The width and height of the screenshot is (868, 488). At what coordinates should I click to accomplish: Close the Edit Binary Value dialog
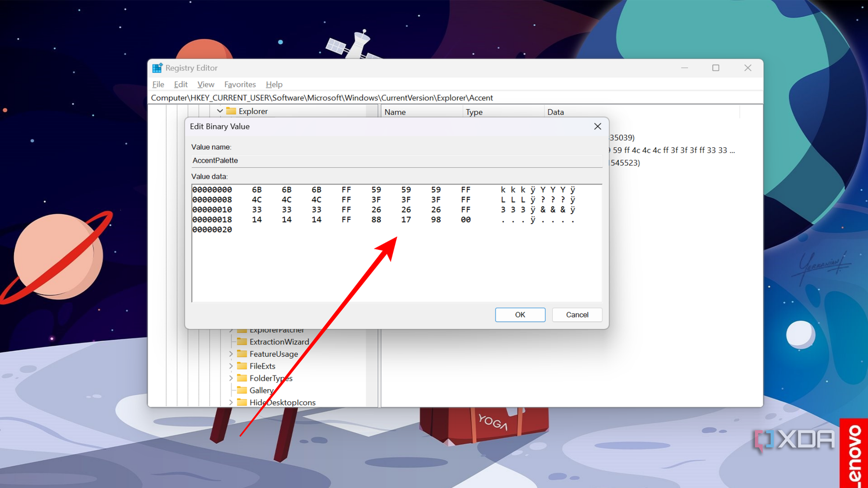[x=597, y=126]
